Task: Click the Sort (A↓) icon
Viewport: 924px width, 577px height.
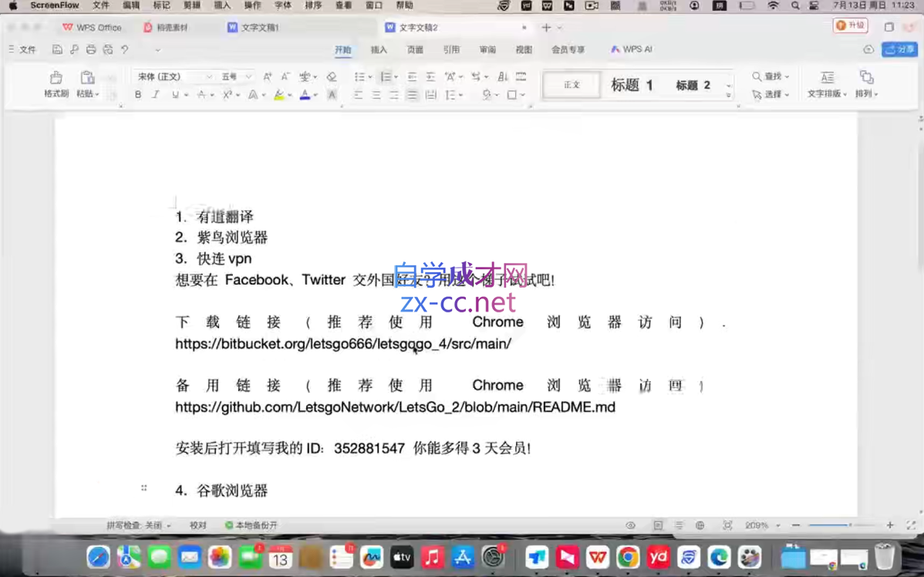Action: tap(502, 76)
